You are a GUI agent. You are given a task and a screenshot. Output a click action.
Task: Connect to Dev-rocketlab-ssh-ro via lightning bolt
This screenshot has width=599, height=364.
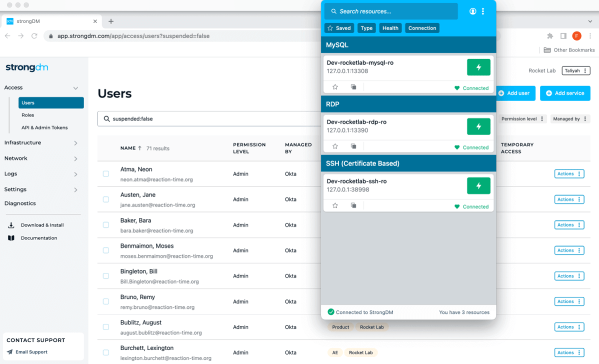click(478, 185)
